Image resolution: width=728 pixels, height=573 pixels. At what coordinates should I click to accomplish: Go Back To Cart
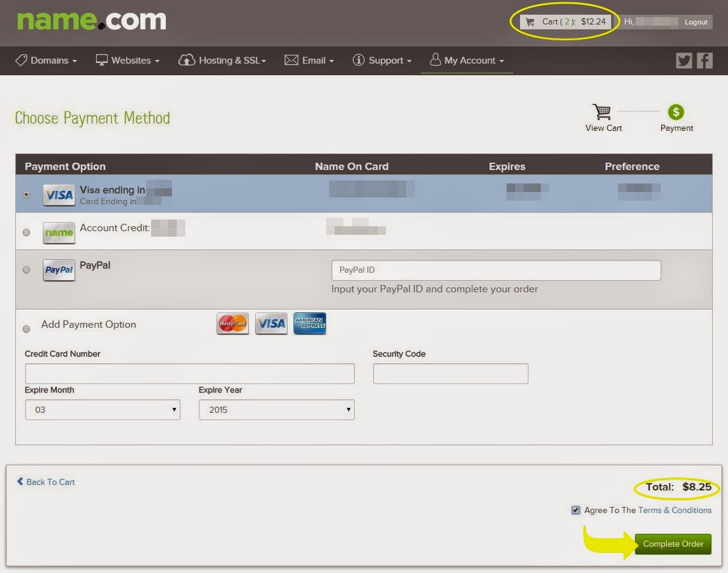tap(46, 482)
